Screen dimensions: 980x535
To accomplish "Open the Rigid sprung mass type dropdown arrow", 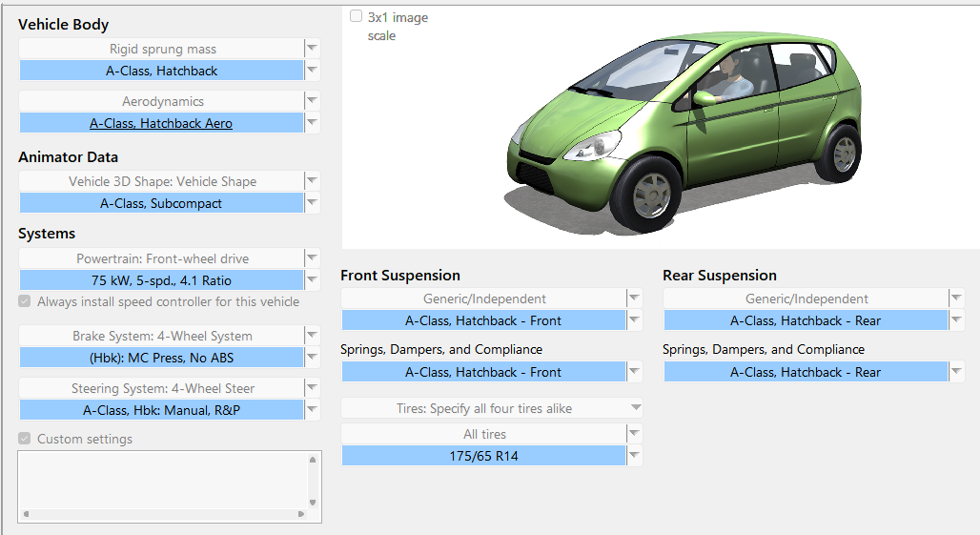I will (x=313, y=49).
